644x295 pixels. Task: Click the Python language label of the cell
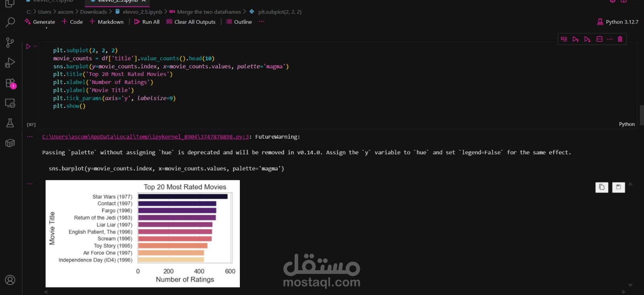(x=627, y=124)
